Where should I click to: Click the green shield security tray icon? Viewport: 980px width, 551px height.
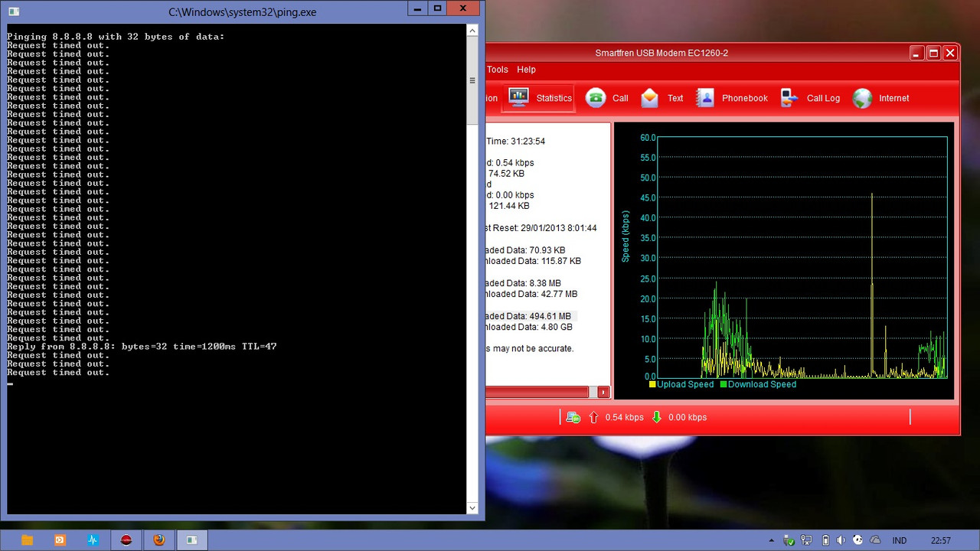(789, 540)
